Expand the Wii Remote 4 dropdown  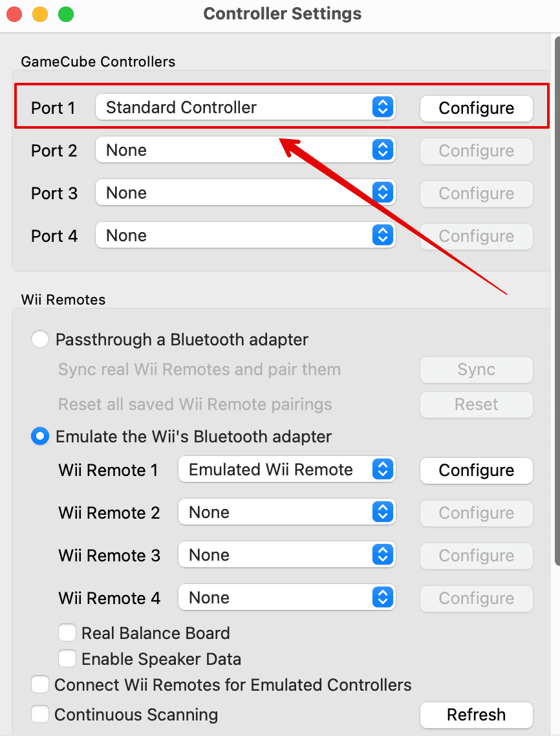(x=286, y=598)
